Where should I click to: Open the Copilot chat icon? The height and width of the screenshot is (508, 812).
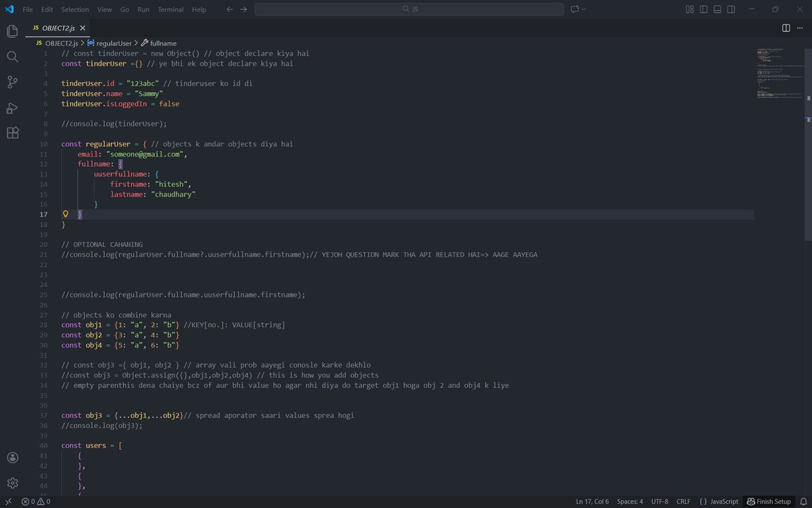click(574, 9)
